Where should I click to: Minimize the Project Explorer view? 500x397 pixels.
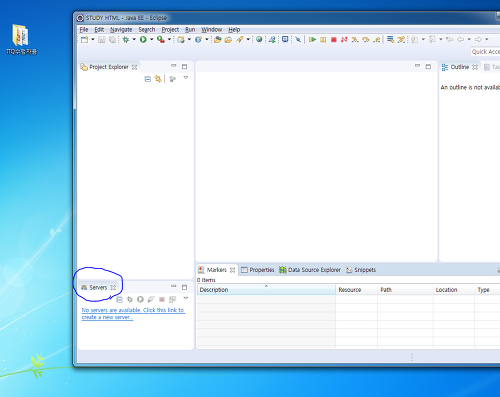point(174,66)
